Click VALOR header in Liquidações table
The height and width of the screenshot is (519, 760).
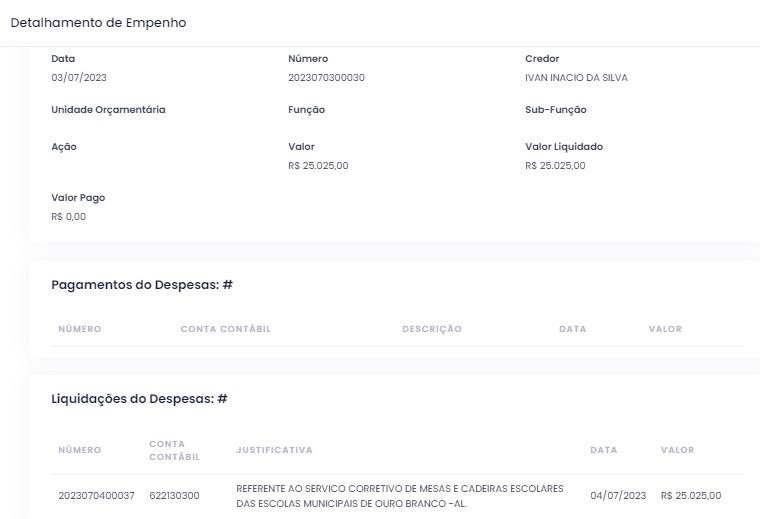pyautogui.click(x=677, y=450)
